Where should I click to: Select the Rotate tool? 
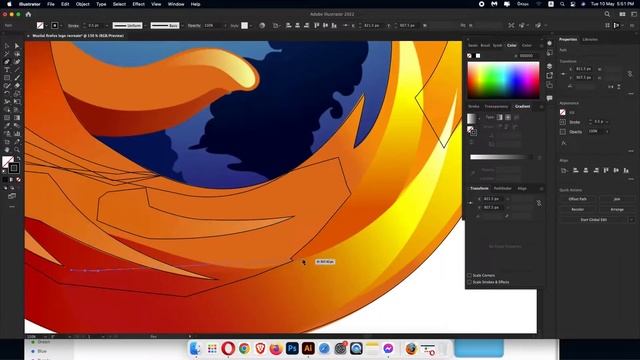click(x=7, y=94)
